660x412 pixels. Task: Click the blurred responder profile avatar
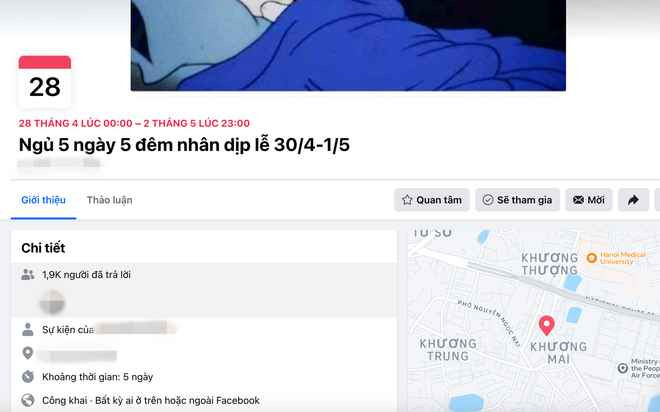52,302
